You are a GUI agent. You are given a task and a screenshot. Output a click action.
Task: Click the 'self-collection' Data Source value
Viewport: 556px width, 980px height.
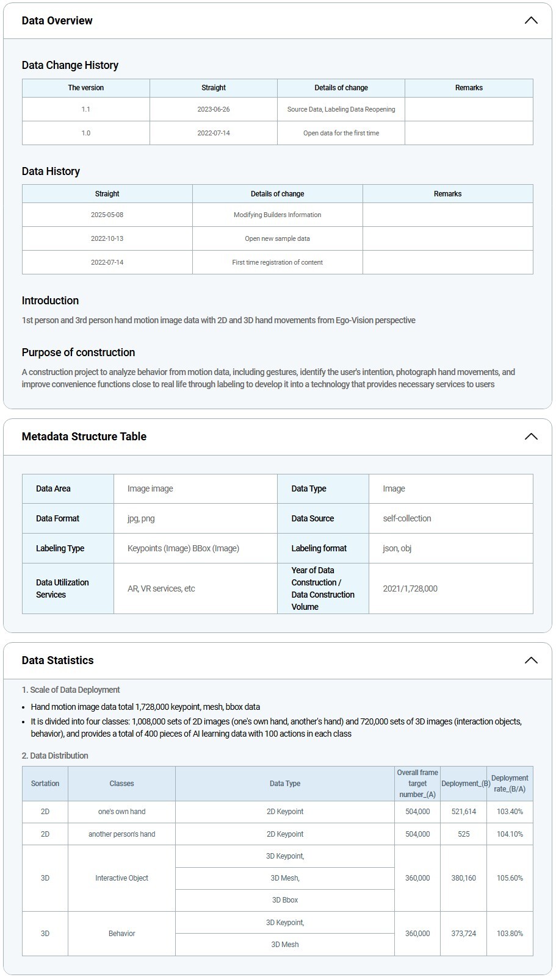pyautogui.click(x=407, y=518)
